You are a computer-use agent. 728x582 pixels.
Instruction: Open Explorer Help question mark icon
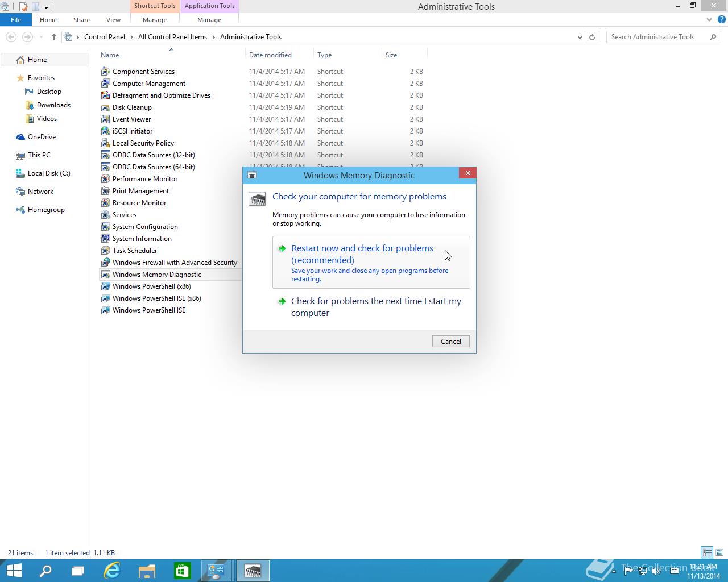pyautogui.click(x=722, y=20)
